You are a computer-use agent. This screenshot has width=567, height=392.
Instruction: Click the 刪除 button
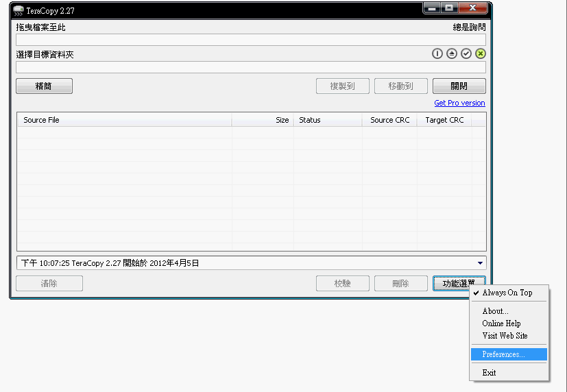(x=400, y=283)
